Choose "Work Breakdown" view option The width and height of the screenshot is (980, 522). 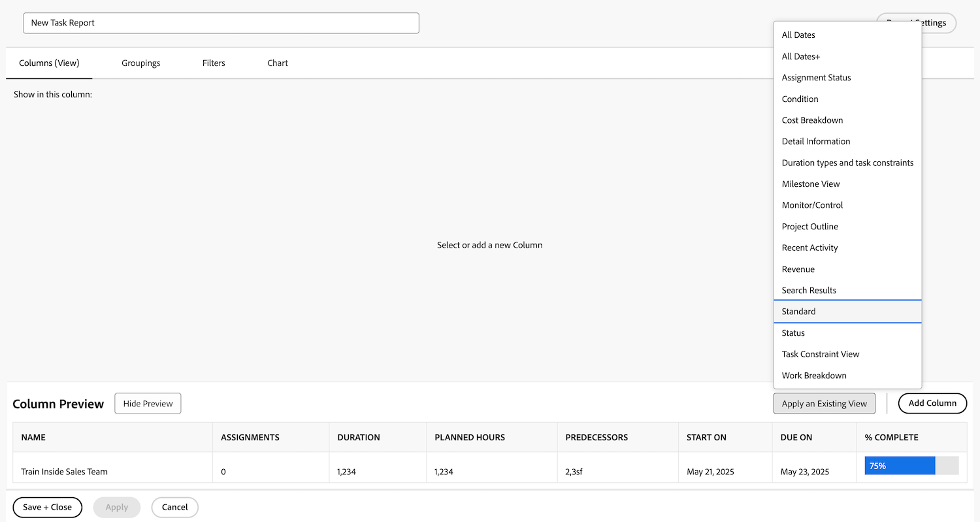pos(814,375)
